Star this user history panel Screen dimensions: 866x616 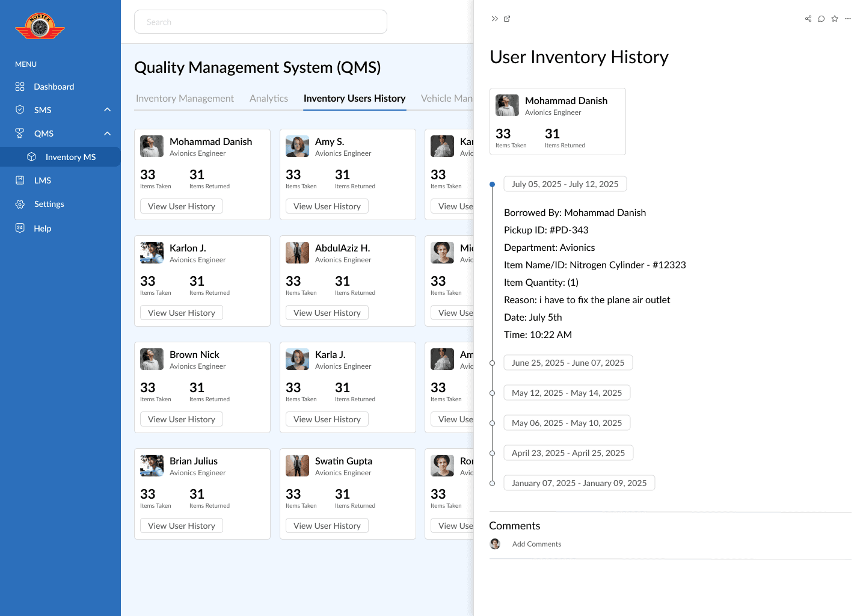(835, 19)
